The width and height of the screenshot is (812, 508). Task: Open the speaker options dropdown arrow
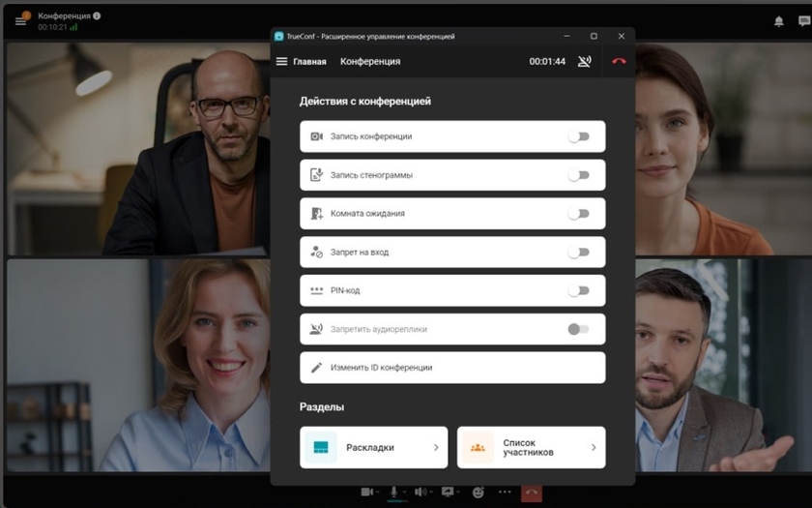coord(432,493)
